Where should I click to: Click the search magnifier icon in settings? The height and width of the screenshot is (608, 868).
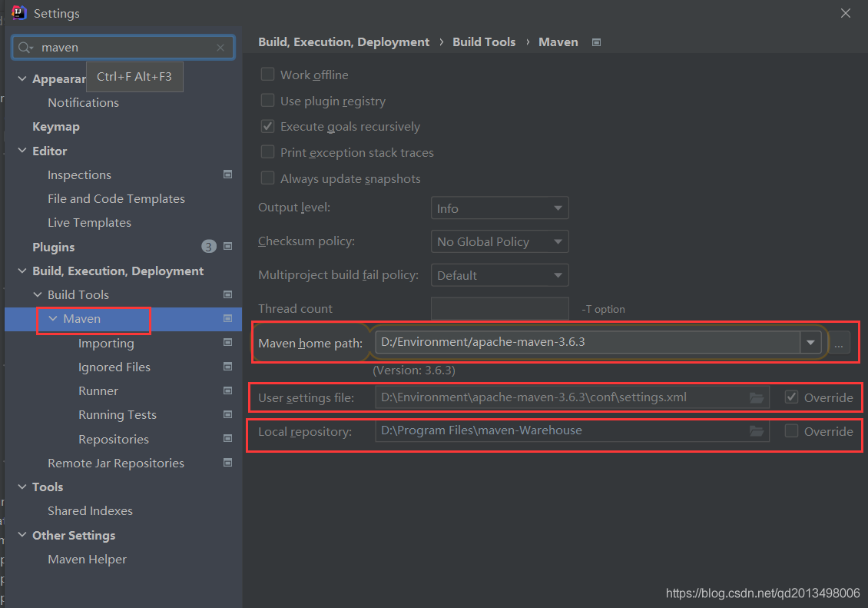(x=25, y=48)
